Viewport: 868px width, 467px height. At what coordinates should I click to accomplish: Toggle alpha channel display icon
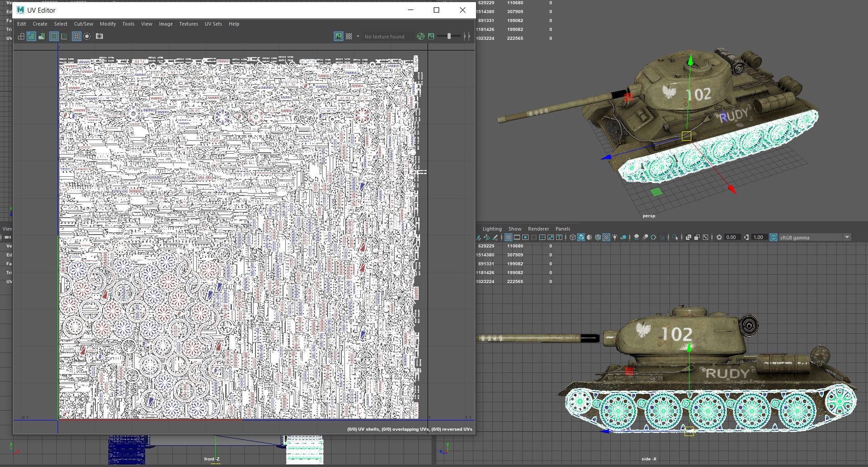pos(431,36)
